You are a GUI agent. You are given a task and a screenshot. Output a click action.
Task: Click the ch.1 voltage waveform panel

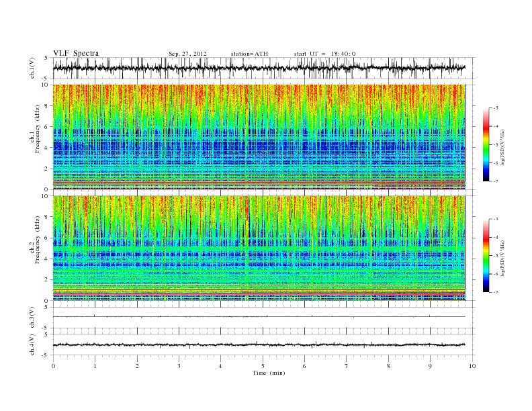coord(264,68)
